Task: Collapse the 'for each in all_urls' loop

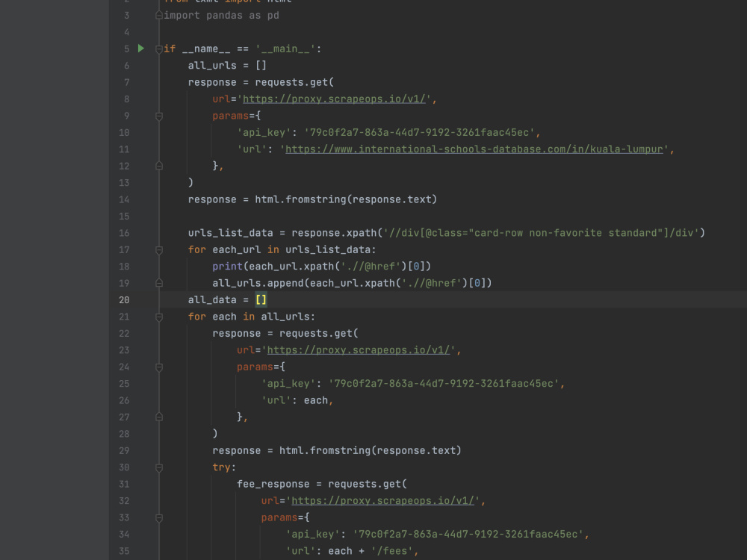Action: click(x=159, y=317)
